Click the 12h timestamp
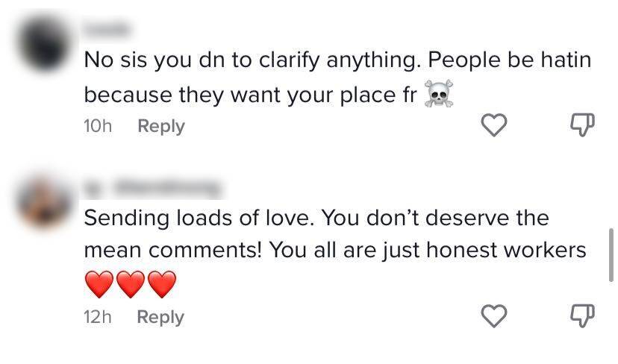Screen dimensions: 618x364 (97, 317)
